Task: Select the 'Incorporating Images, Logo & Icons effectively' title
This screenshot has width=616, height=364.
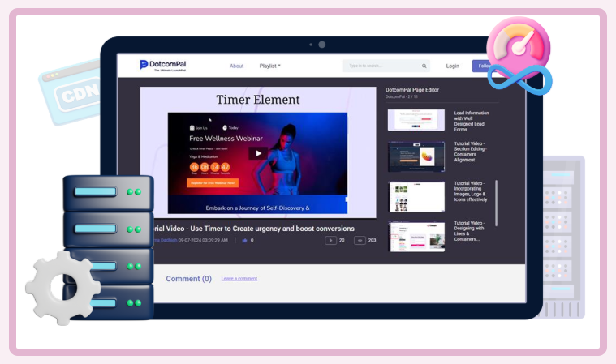Action: [x=471, y=191]
